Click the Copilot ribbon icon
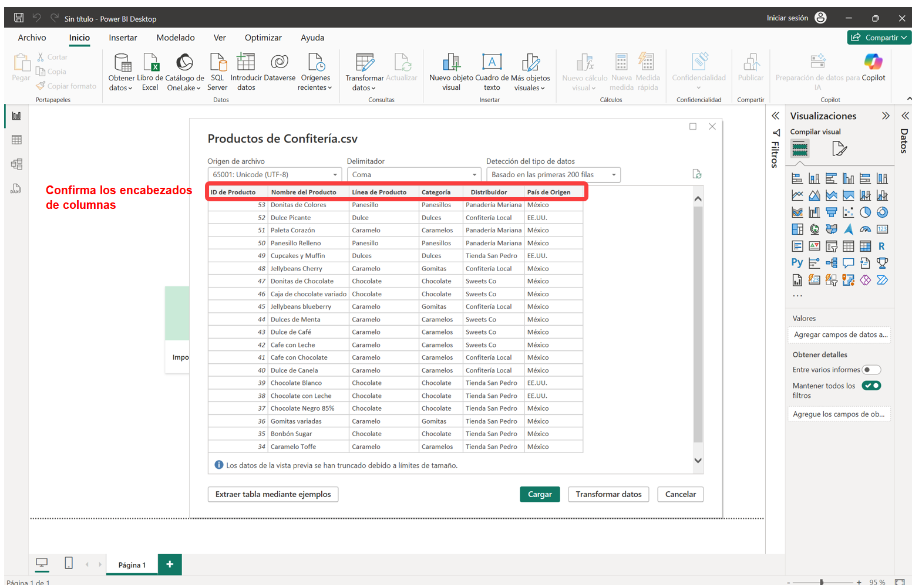Image resolution: width=912 pixels, height=588 pixels. pyautogui.click(x=873, y=67)
